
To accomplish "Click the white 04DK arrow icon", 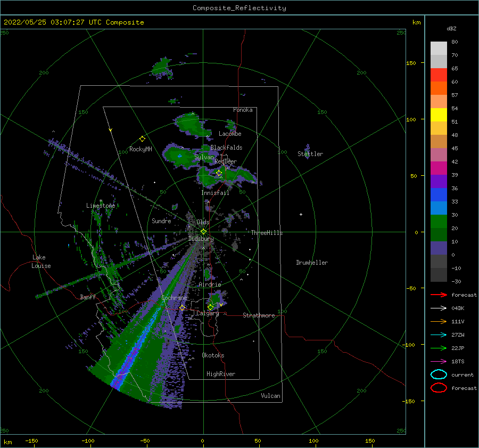I will click(439, 308).
